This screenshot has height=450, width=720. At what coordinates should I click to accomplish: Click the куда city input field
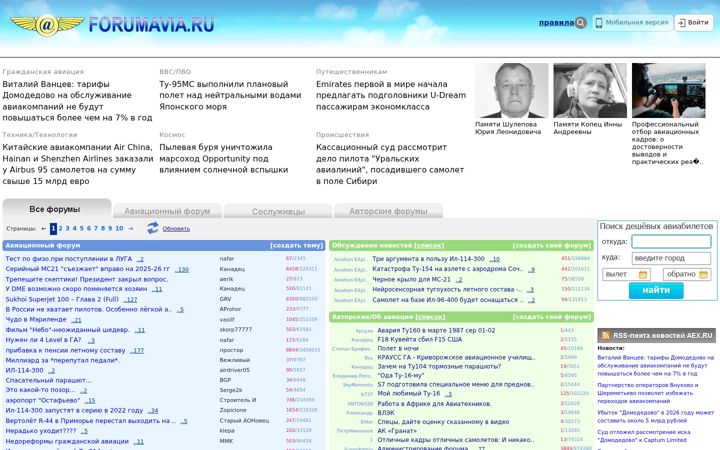coord(671,258)
